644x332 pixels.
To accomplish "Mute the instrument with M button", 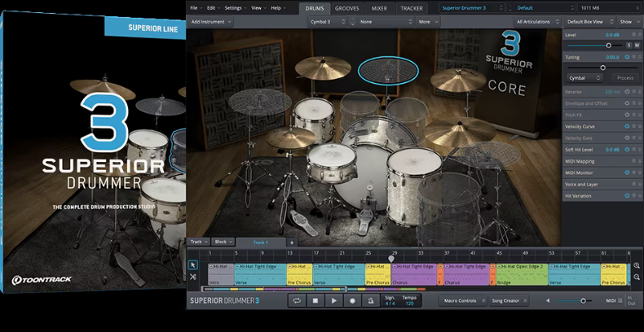I will pos(637,45).
